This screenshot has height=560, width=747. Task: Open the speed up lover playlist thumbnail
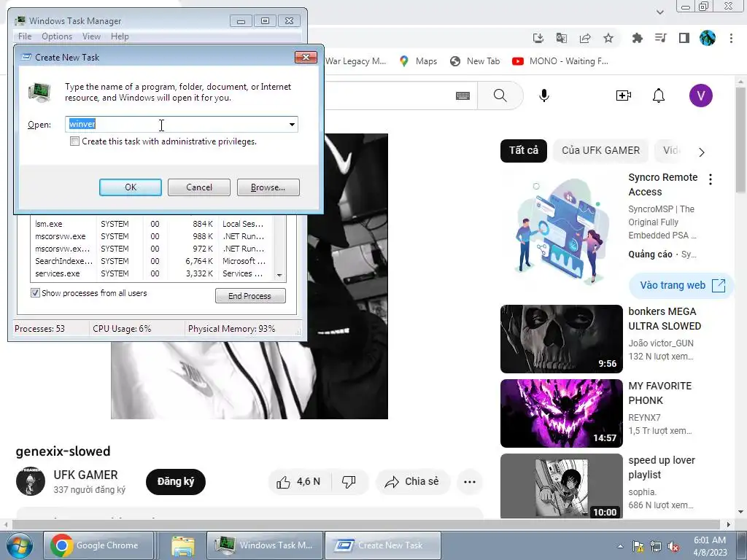click(561, 486)
